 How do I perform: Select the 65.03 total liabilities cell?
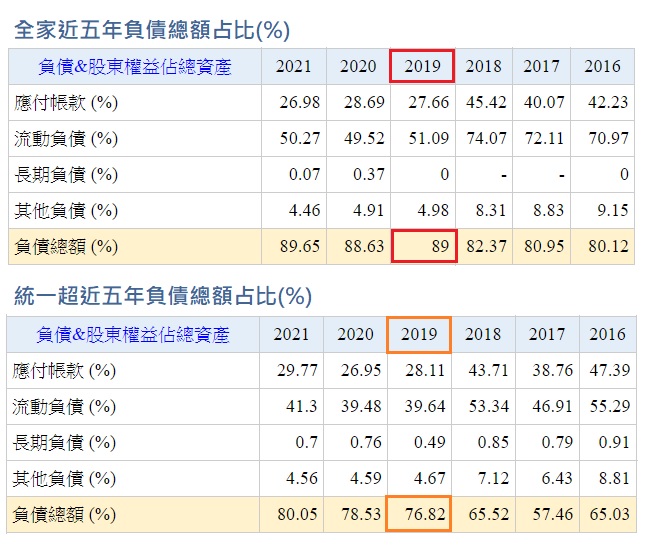tap(610, 514)
